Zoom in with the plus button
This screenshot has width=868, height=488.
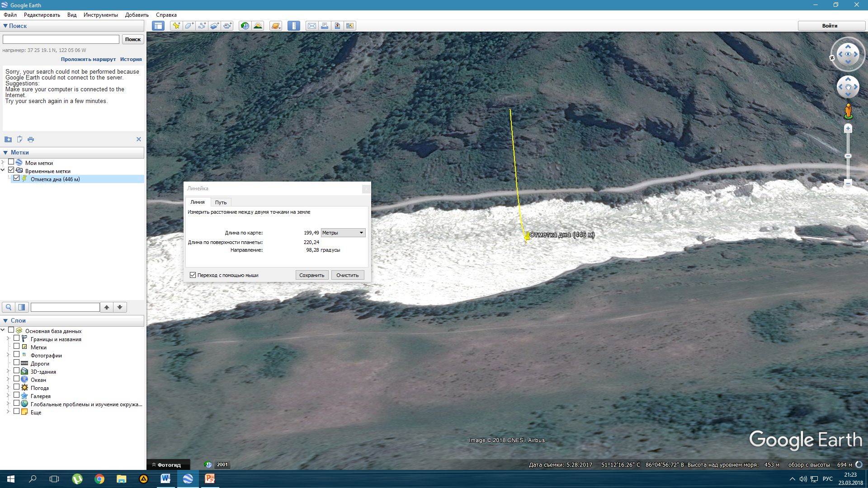point(848,129)
